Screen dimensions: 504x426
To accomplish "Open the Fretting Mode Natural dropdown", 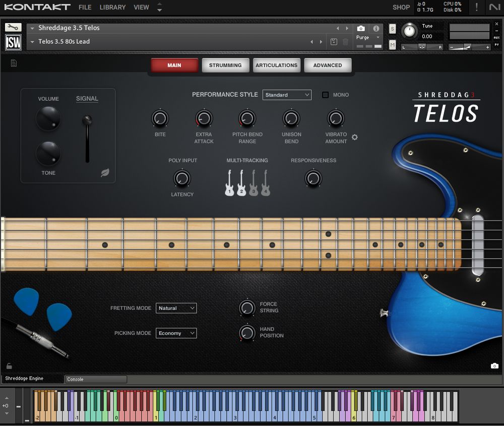I will click(x=176, y=308).
